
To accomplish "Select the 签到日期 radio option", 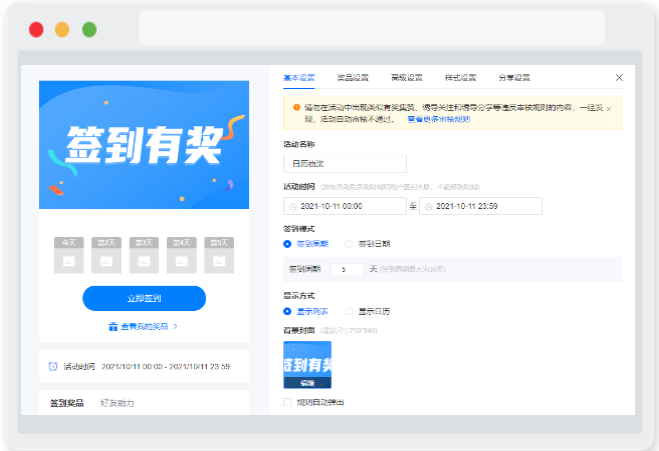I will pyautogui.click(x=349, y=244).
